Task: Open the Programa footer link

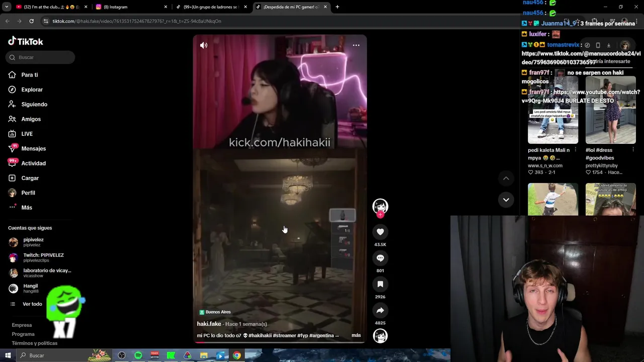Action: [x=23, y=334]
